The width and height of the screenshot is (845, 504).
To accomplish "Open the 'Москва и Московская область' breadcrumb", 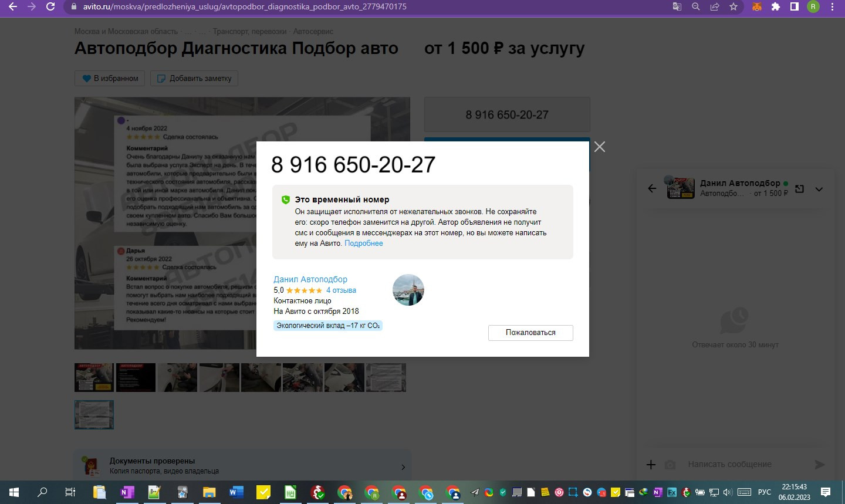I will (126, 31).
